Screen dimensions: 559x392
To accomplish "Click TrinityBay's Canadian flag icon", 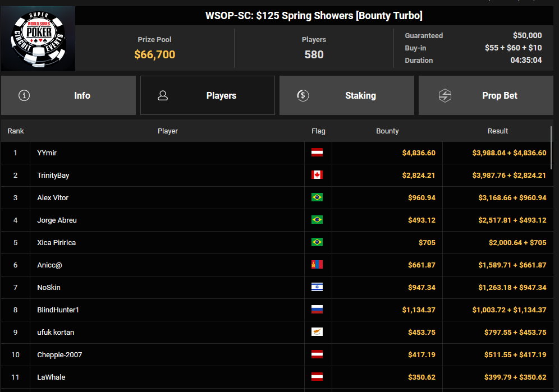I will pos(317,175).
